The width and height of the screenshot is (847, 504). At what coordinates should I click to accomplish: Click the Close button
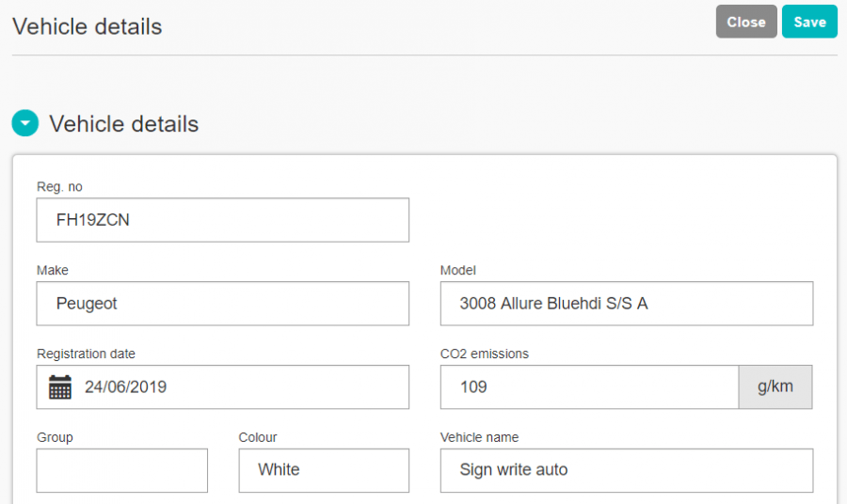click(746, 22)
